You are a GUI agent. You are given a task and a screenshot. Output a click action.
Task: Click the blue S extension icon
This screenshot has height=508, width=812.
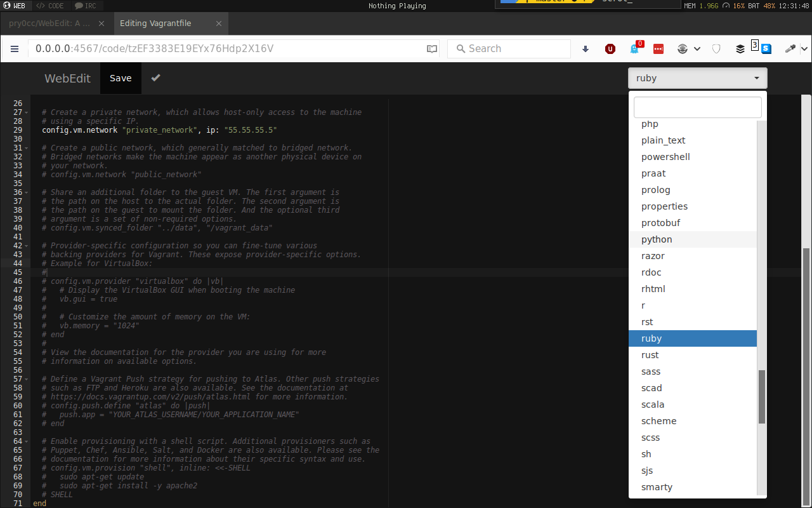[x=766, y=49]
